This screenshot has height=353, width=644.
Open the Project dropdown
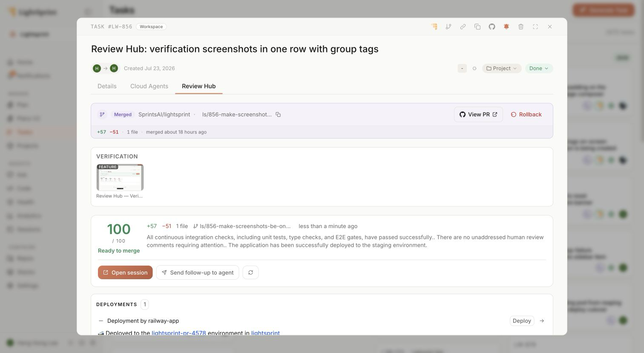(502, 68)
